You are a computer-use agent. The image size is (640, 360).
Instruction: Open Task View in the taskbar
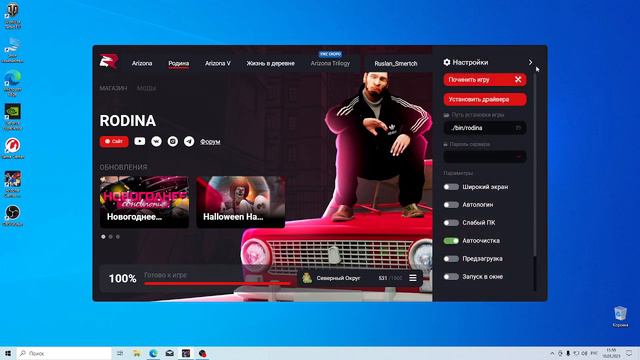(120, 353)
